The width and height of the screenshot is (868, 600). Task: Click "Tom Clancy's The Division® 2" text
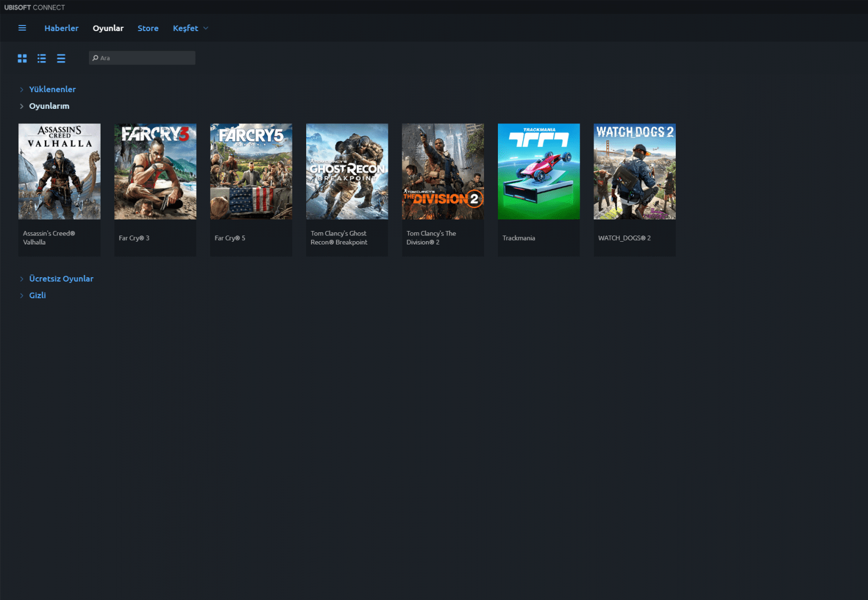point(431,238)
